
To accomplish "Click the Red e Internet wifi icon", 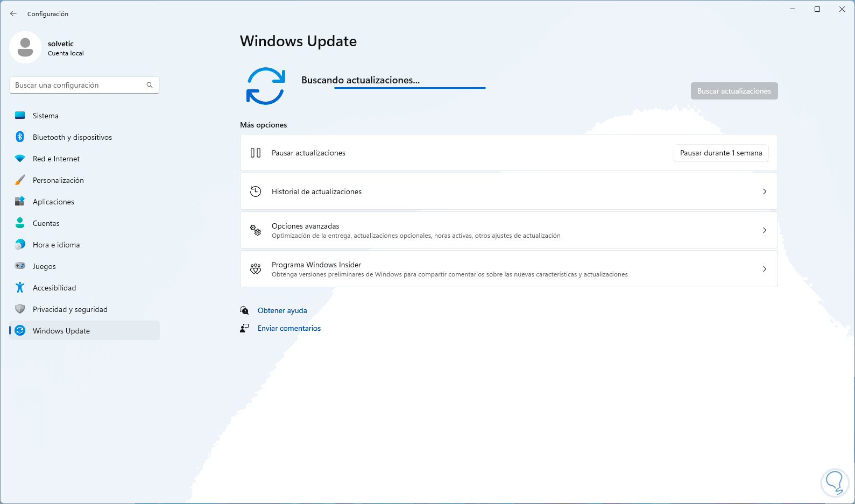I will [x=20, y=159].
